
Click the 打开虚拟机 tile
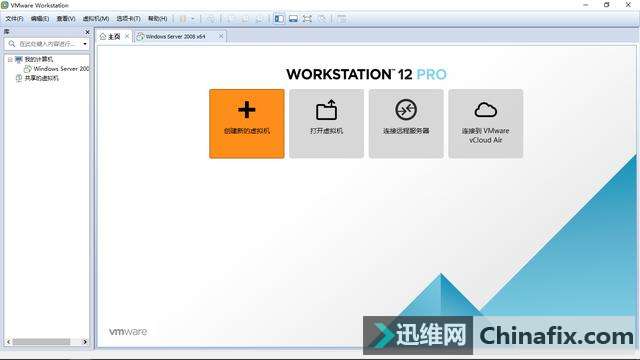pos(327,124)
